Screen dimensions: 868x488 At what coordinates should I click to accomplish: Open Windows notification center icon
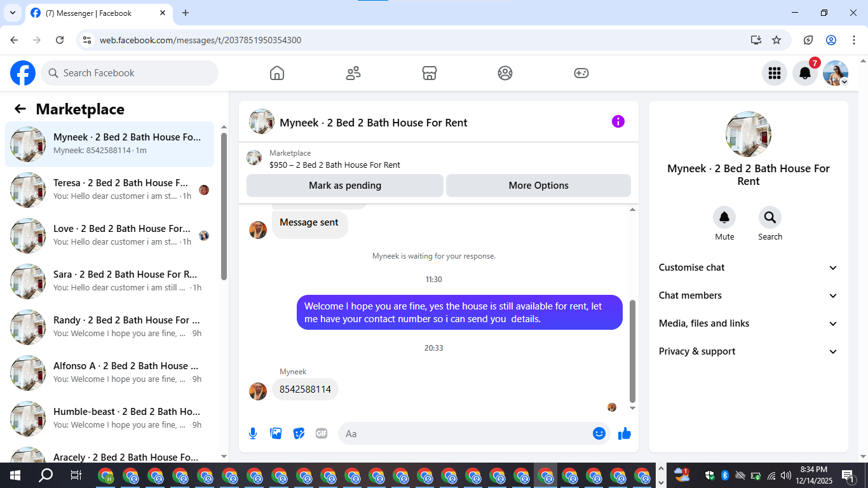tap(848, 475)
